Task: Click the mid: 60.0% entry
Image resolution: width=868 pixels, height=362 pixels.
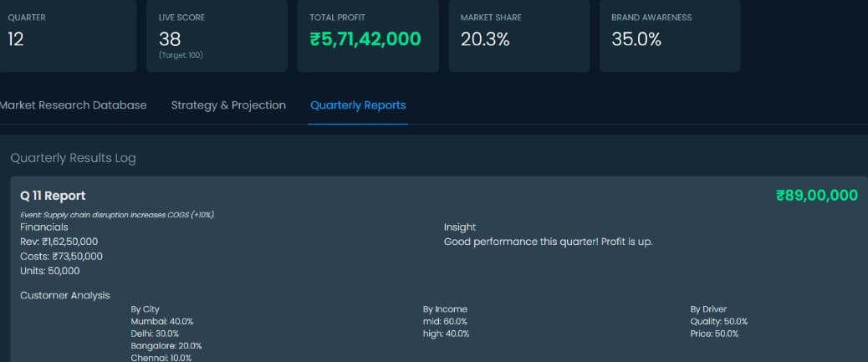Action: pyautogui.click(x=445, y=322)
